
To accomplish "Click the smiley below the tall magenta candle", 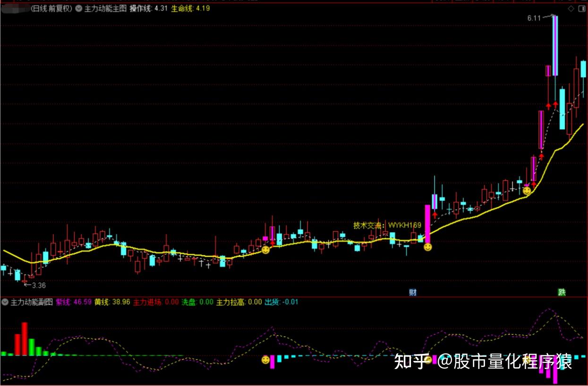I will (427, 246).
